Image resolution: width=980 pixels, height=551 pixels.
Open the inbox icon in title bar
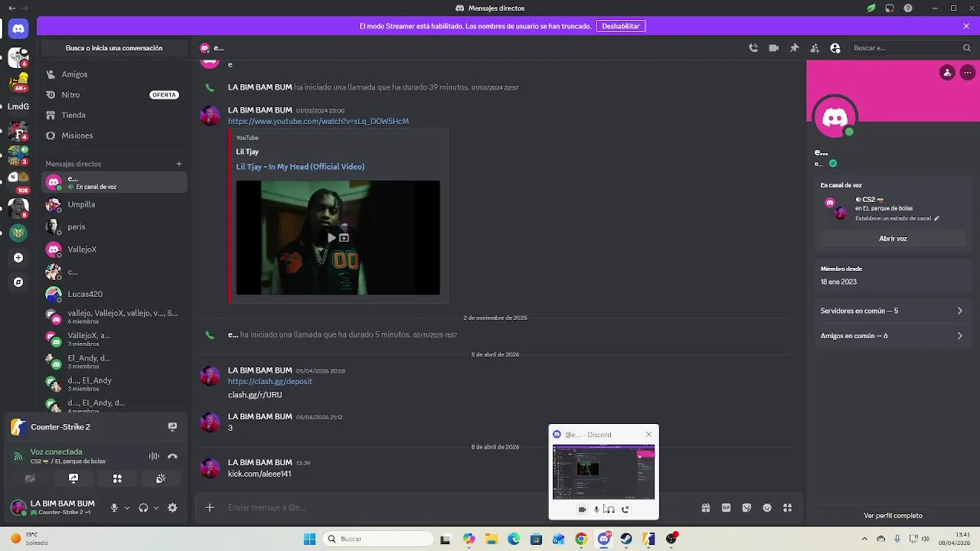click(890, 8)
